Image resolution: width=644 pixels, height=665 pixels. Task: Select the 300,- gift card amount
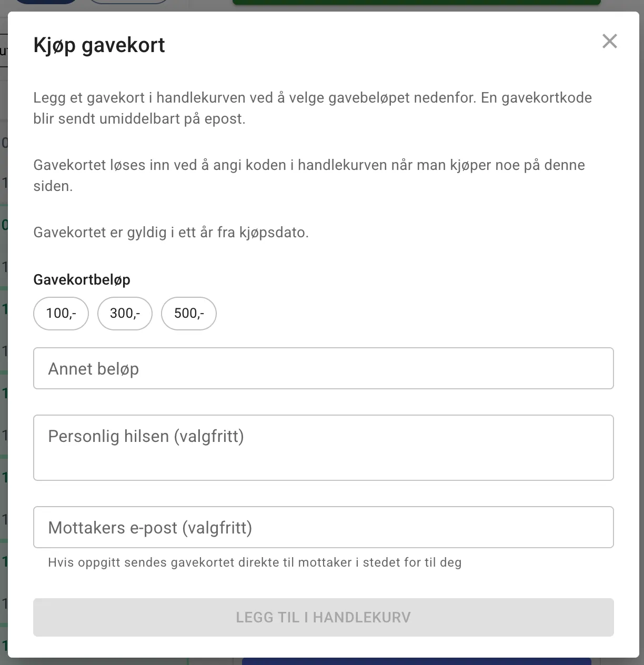pyautogui.click(x=125, y=313)
